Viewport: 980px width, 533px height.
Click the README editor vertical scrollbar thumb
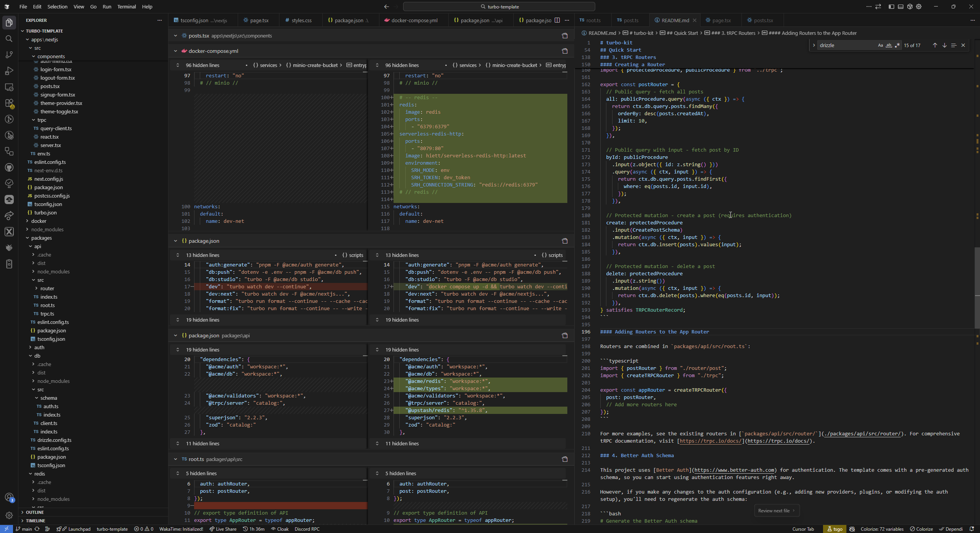pos(977,287)
